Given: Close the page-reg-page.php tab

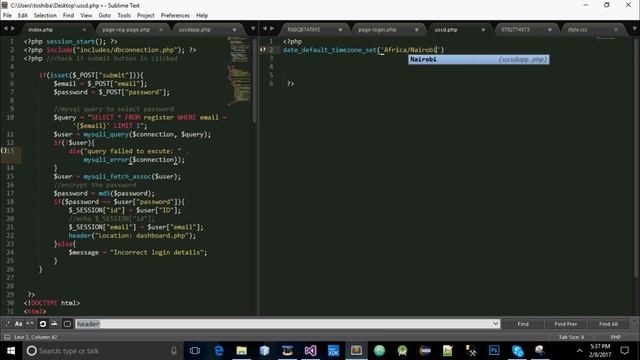Looking at the screenshot, I should click(160, 29).
